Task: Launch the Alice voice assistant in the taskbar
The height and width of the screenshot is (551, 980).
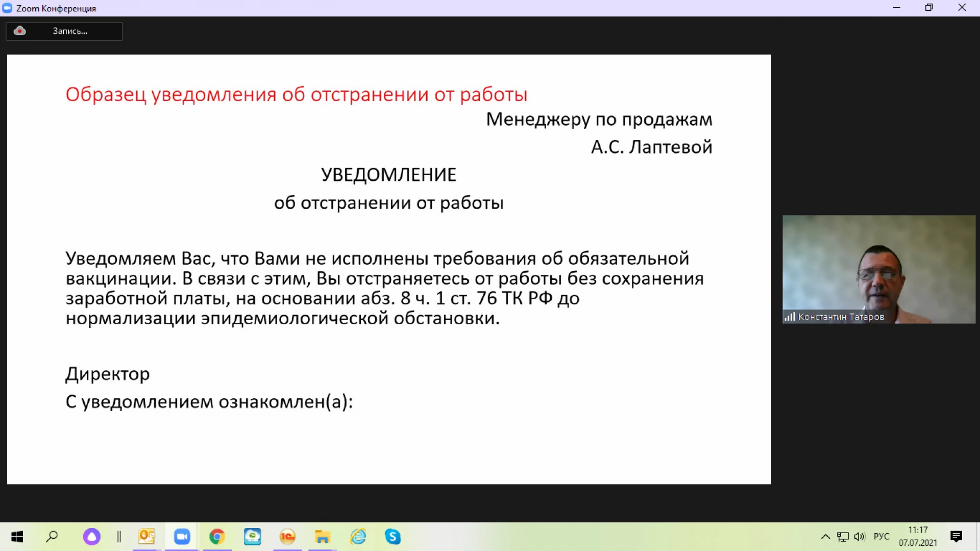Action: click(92, 537)
